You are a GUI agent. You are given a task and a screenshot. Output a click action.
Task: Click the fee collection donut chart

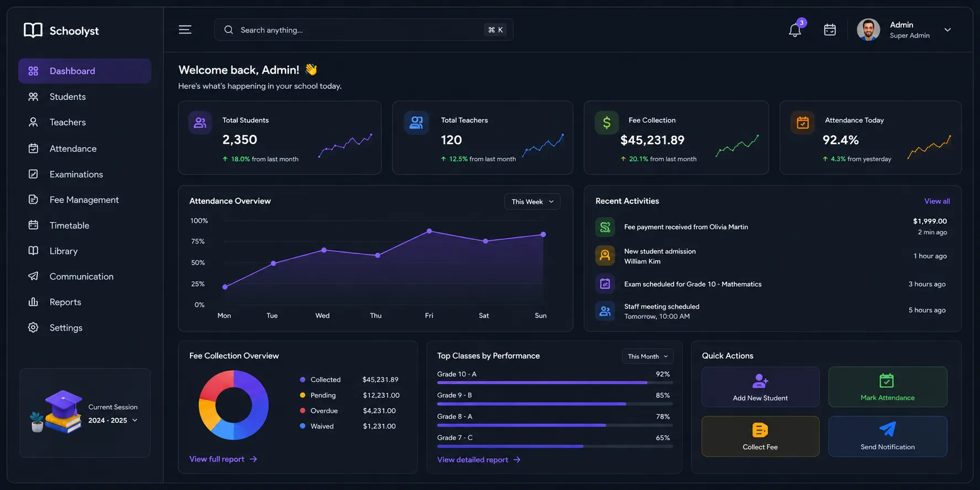coord(234,405)
